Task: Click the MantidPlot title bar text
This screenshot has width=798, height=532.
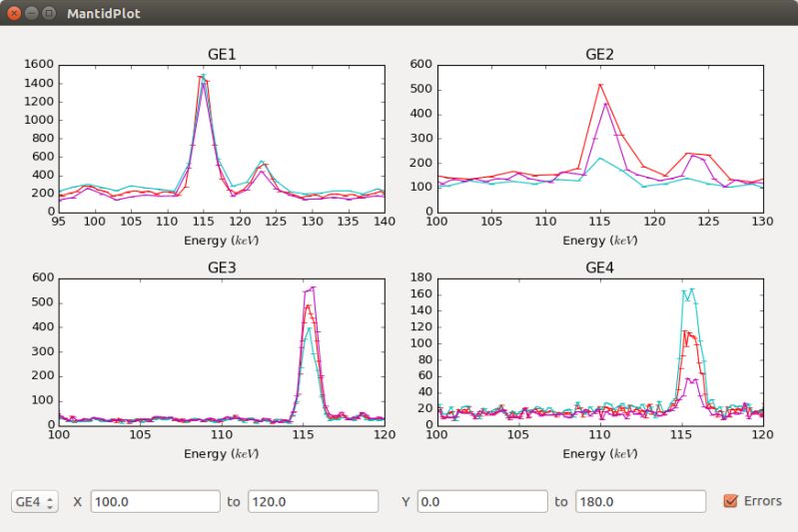Action: (x=104, y=14)
